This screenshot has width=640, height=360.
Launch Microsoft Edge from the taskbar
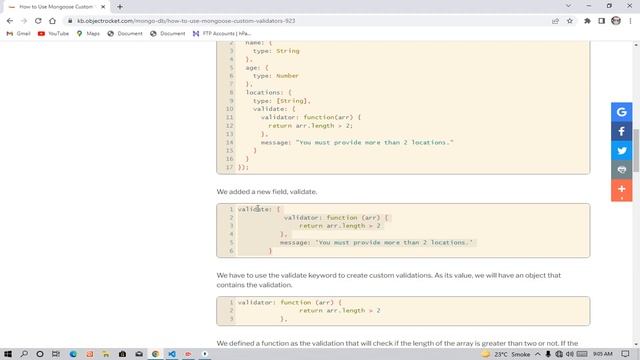click(73, 354)
